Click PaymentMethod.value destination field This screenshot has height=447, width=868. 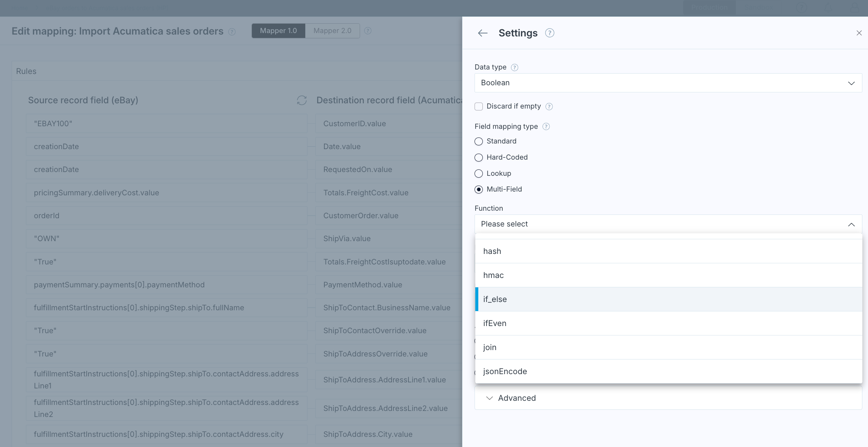389,285
